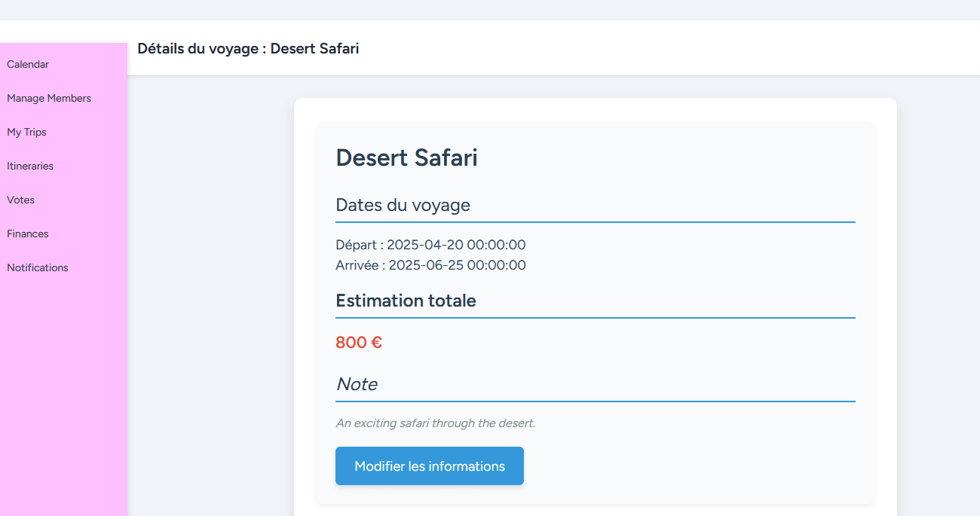Image resolution: width=980 pixels, height=516 pixels.
Task: Click blue divider under 'Dates du voyage'
Action: click(x=595, y=222)
